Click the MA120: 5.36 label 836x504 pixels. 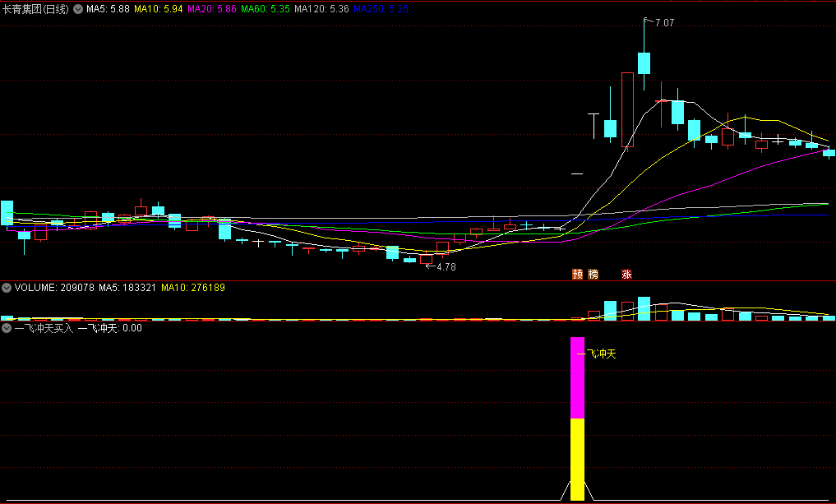pos(321,9)
